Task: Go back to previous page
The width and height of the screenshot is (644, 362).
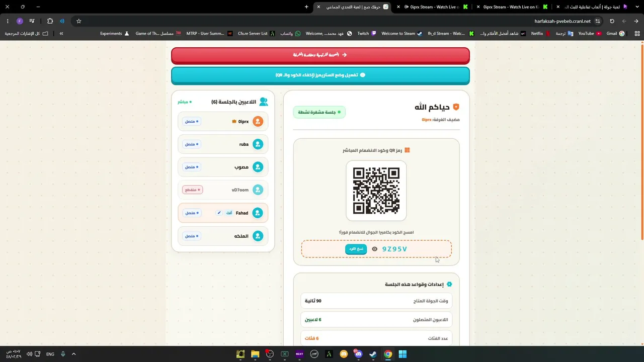Action: coord(636,21)
